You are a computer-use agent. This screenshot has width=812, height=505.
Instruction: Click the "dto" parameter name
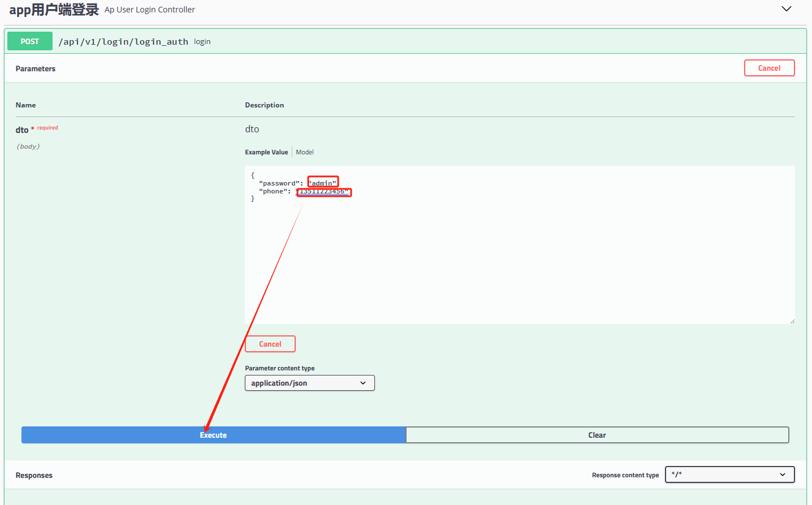pyautogui.click(x=22, y=130)
